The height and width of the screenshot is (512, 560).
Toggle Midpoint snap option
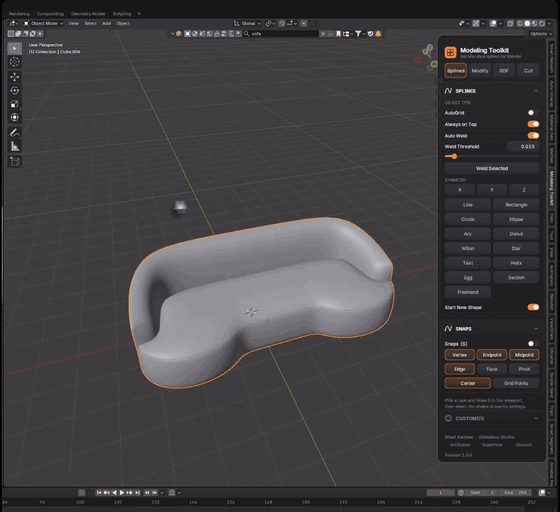coord(524,355)
